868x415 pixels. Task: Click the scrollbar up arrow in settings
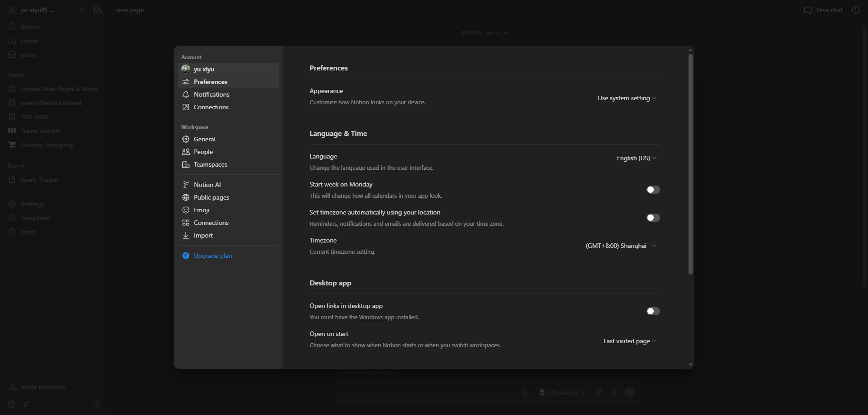[690, 50]
